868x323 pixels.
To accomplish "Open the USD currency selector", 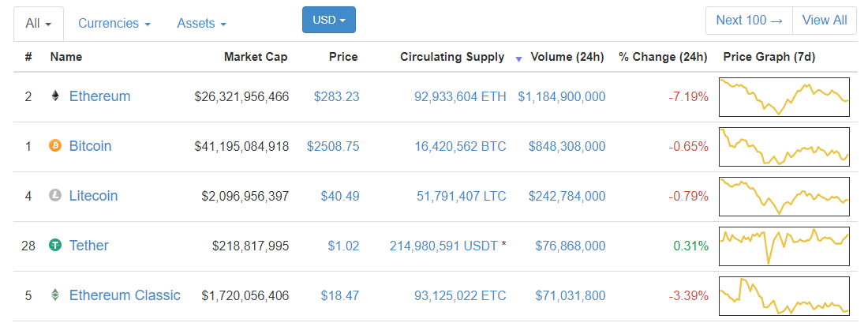I will (329, 21).
